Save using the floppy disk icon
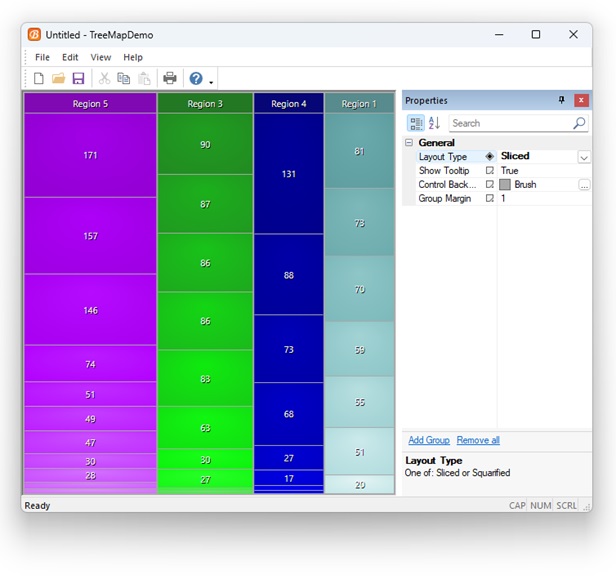Screen dimensions: 616x579 79,79
